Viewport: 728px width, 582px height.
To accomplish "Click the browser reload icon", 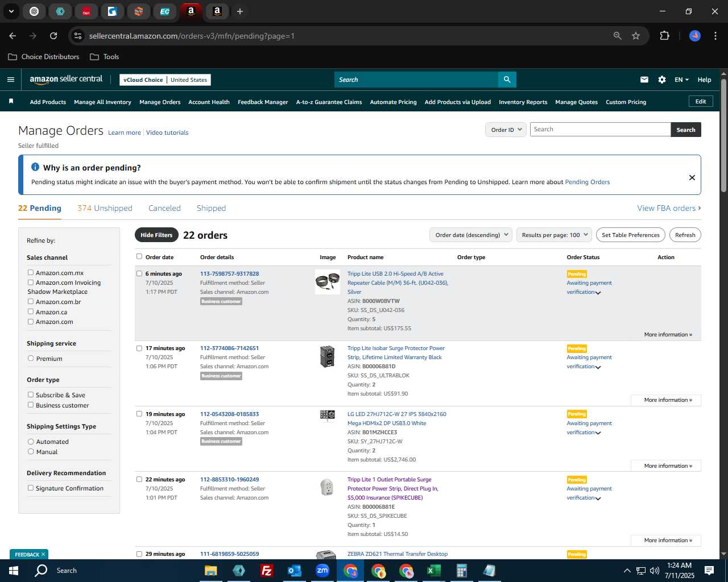I will point(53,36).
